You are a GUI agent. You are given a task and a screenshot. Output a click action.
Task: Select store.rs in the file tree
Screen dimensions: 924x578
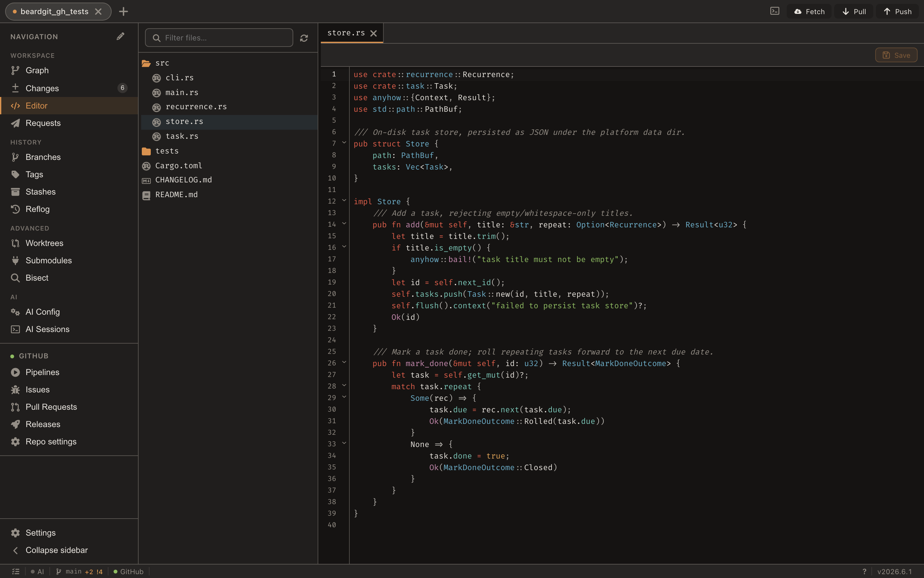[229, 122]
